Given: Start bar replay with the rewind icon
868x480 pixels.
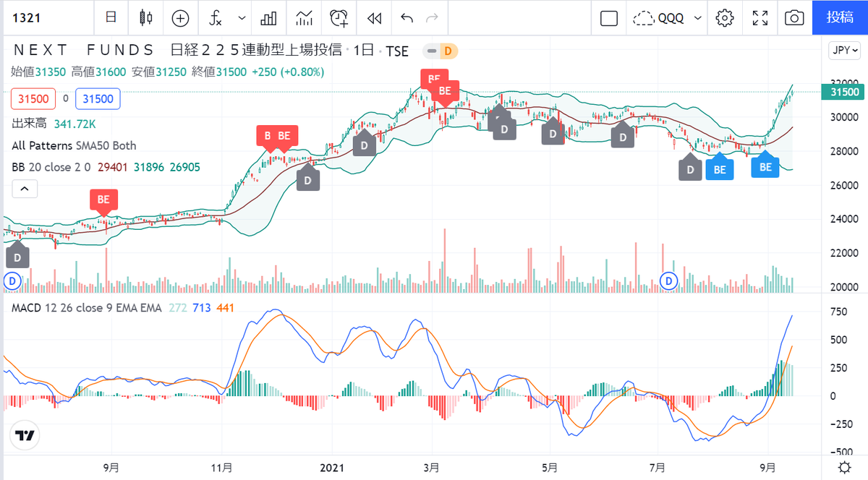Looking at the screenshot, I should pyautogui.click(x=374, y=17).
